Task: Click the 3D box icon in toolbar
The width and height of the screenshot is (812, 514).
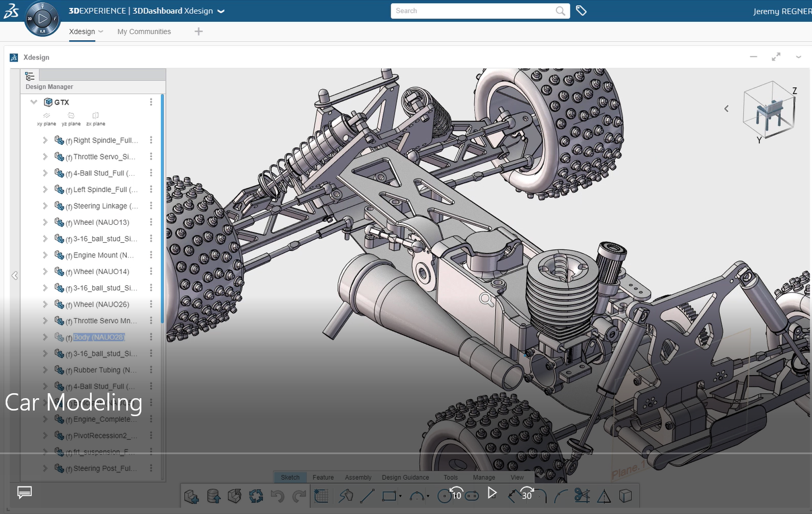Action: [625, 496]
